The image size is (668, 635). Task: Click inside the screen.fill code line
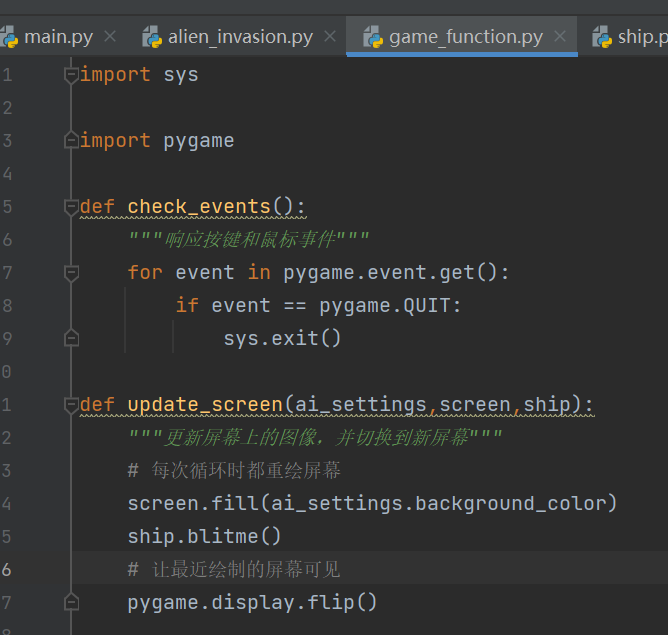(372, 504)
